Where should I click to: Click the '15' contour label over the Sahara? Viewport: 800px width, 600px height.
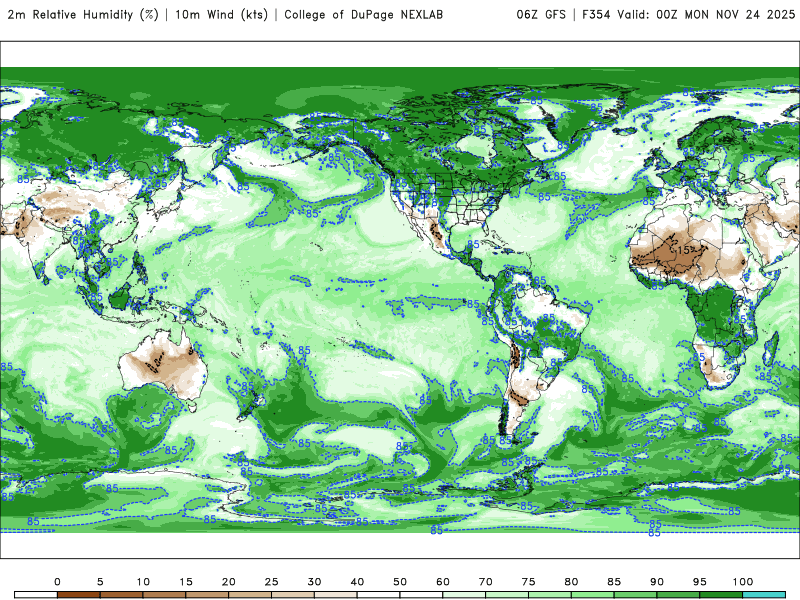pyautogui.click(x=684, y=251)
